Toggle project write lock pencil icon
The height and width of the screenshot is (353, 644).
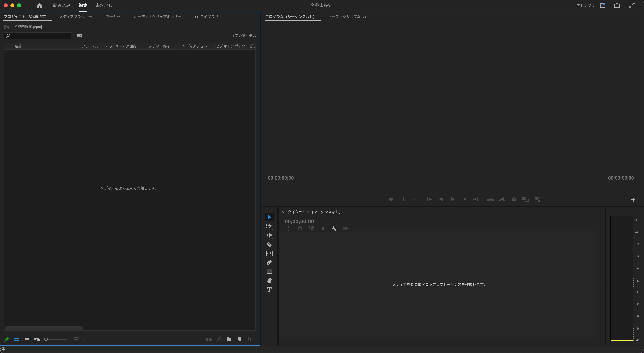tap(7, 339)
